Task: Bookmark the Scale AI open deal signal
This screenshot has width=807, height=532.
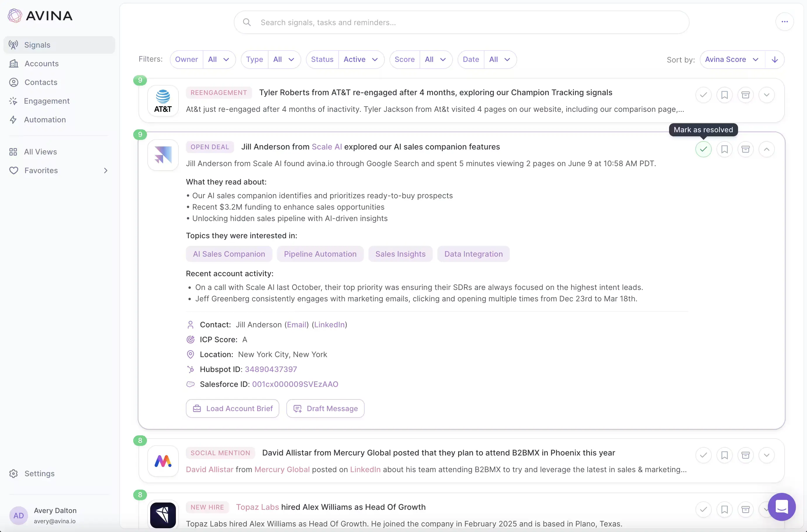Action: tap(724, 149)
